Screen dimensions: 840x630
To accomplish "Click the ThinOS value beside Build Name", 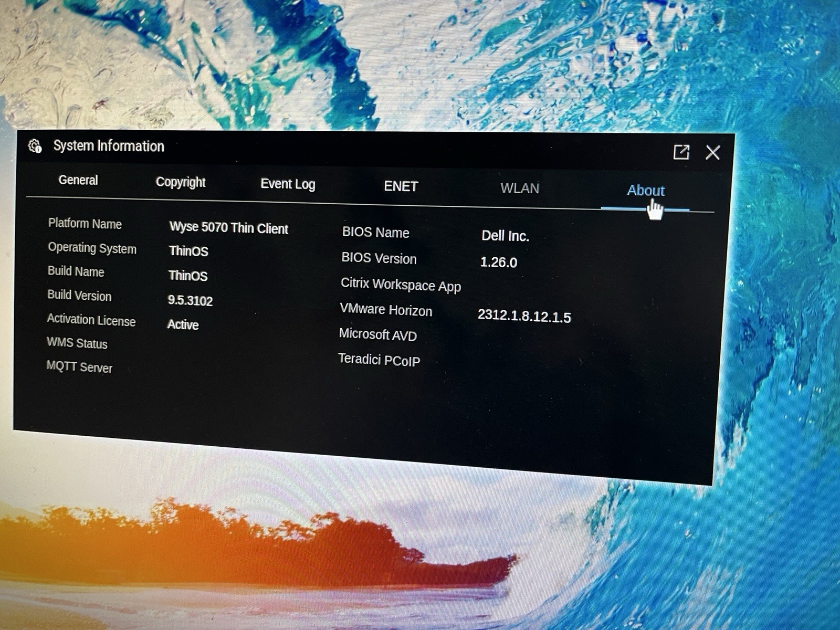I will pyautogui.click(x=188, y=276).
